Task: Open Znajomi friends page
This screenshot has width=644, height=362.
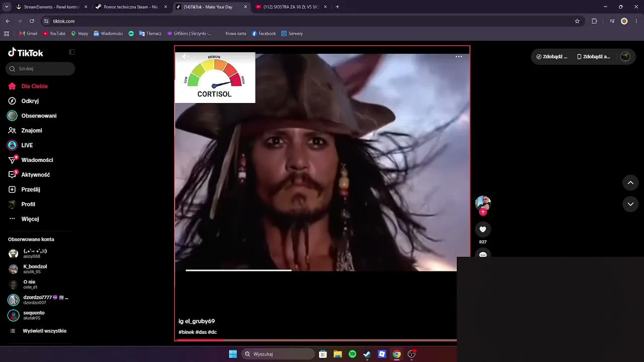Action: (25, 130)
